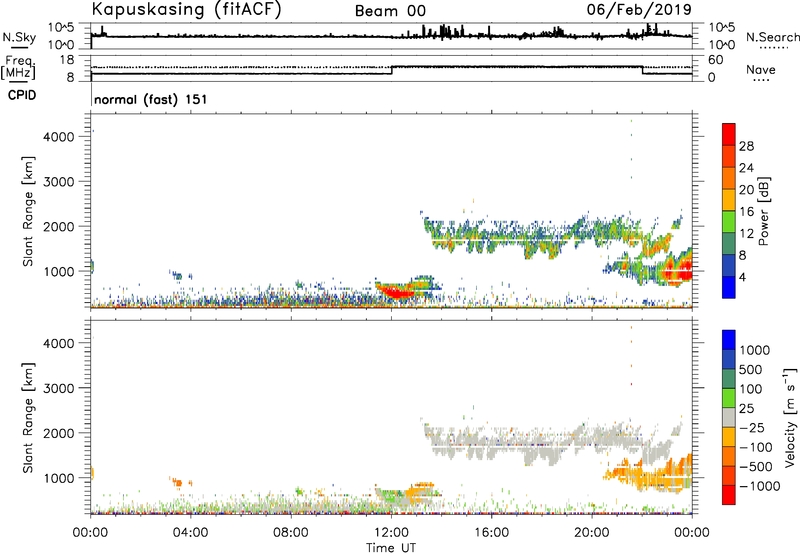Click the frequency step-up in the Freq. panel

point(391,70)
